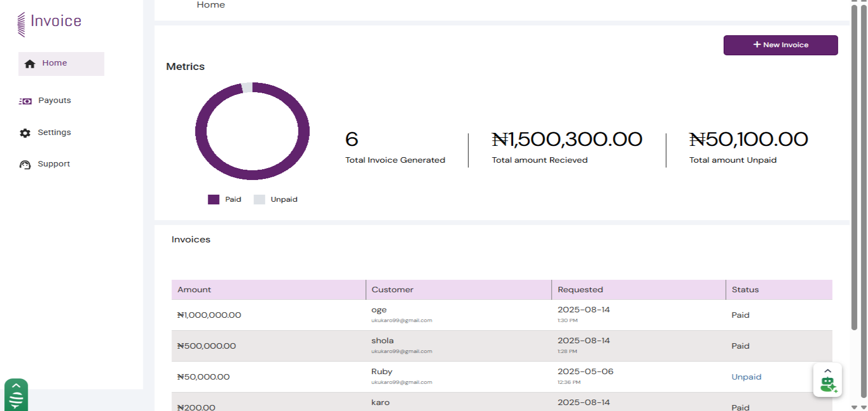Image resolution: width=868 pixels, height=411 pixels.
Task: Click the Total Invoice Generated count 6
Action: [352, 139]
